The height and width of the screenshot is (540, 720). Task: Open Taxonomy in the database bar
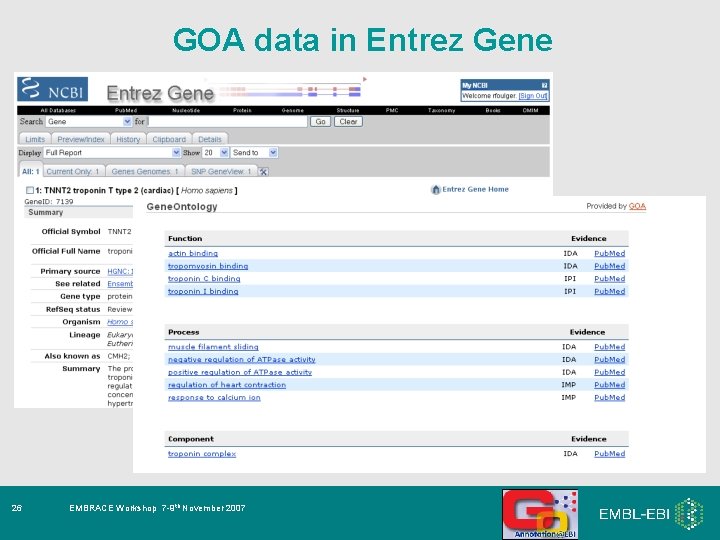click(x=441, y=110)
